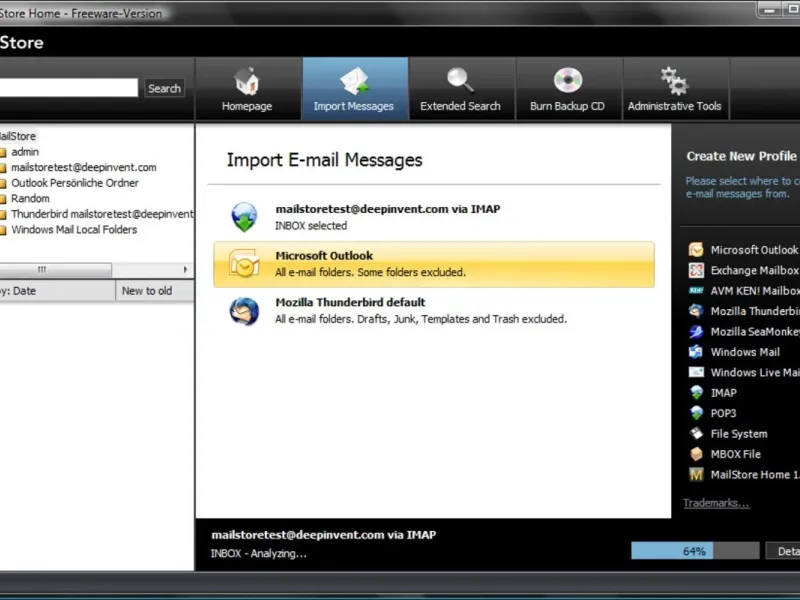Image resolution: width=800 pixels, height=600 pixels.
Task: Open the Burn Backup CD tab label
Action: pos(567,106)
